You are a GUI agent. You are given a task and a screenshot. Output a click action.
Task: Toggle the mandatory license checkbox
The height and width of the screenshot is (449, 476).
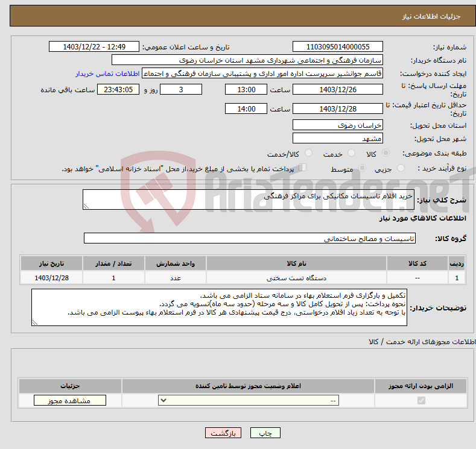[x=421, y=401]
